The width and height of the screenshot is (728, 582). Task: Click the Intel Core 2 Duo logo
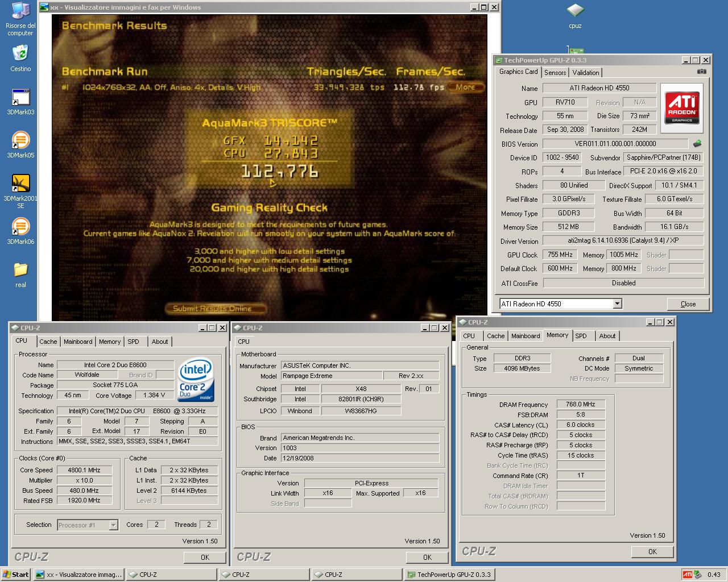(x=196, y=380)
